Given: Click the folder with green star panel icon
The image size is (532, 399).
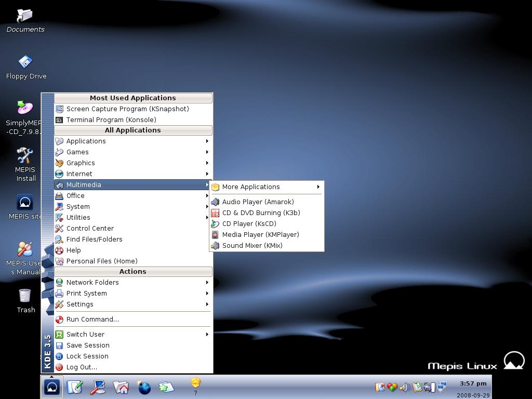Looking at the screenshot, I should (166, 387).
